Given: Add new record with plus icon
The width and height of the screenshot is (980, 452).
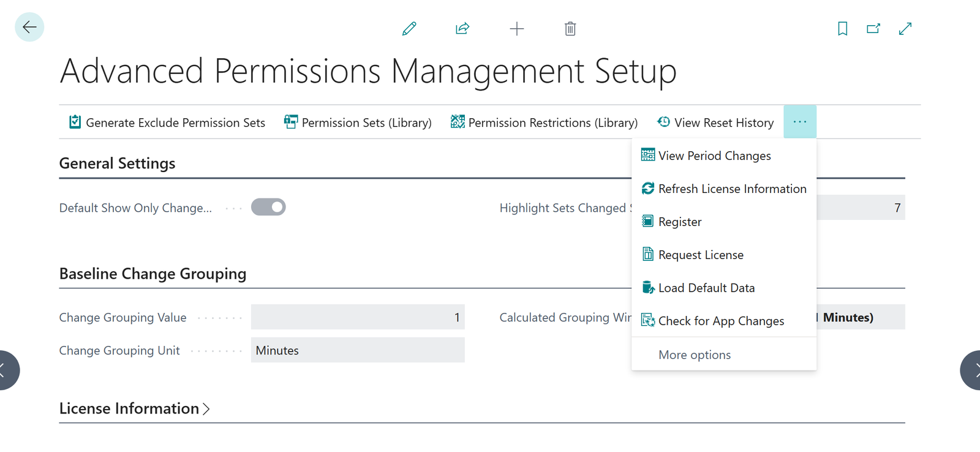Looking at the screenshot, I should [517, 29].
